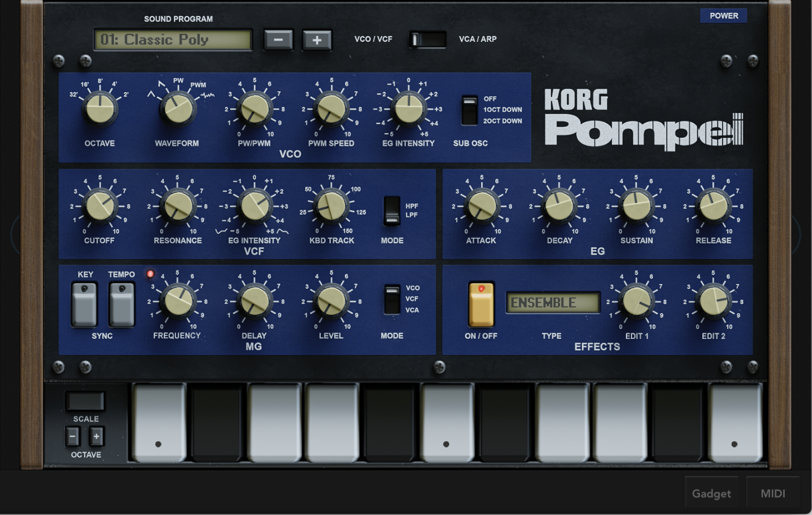Screen dimensions: 812x515
Task: Click the VCF EG Intensity knob
Action: (254, 206)
